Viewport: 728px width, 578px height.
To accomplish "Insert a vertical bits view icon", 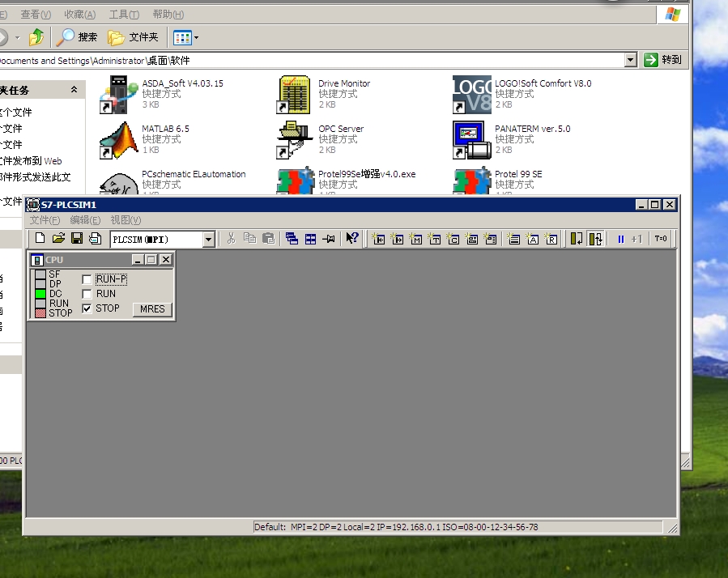I will click(x=490, y=239).
